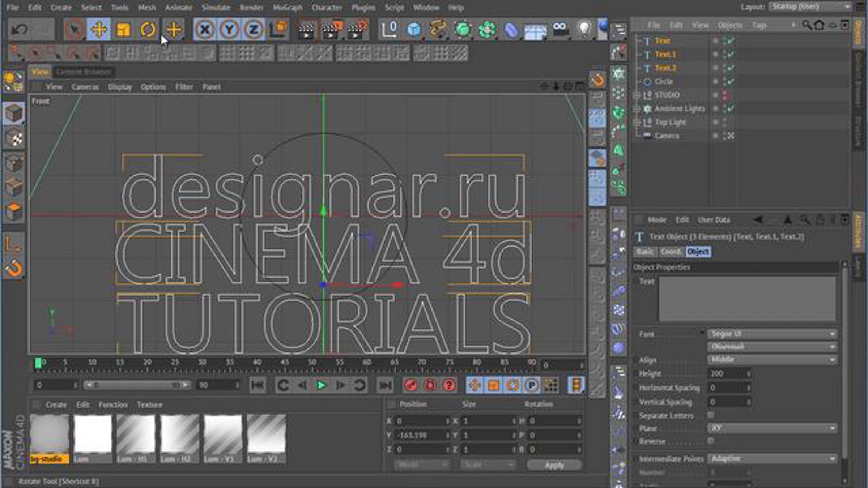Click Record Active Objects button
This screenshot has width=868, height=488.
click(411, 385)
